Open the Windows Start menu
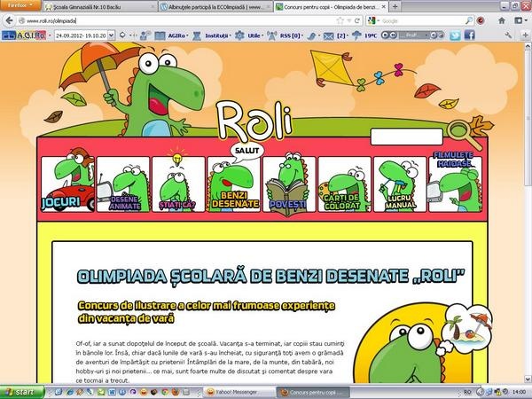 tap(22, 392)
